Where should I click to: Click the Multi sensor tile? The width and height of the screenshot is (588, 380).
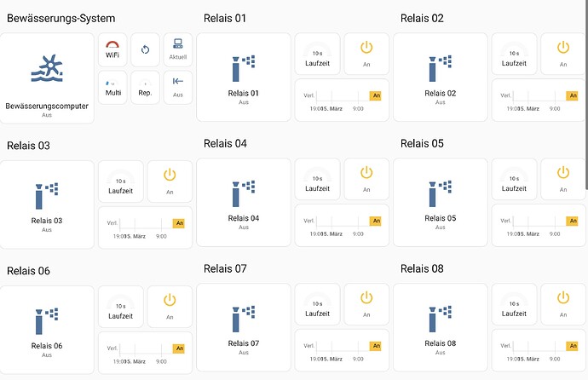(x=112, y=87)
